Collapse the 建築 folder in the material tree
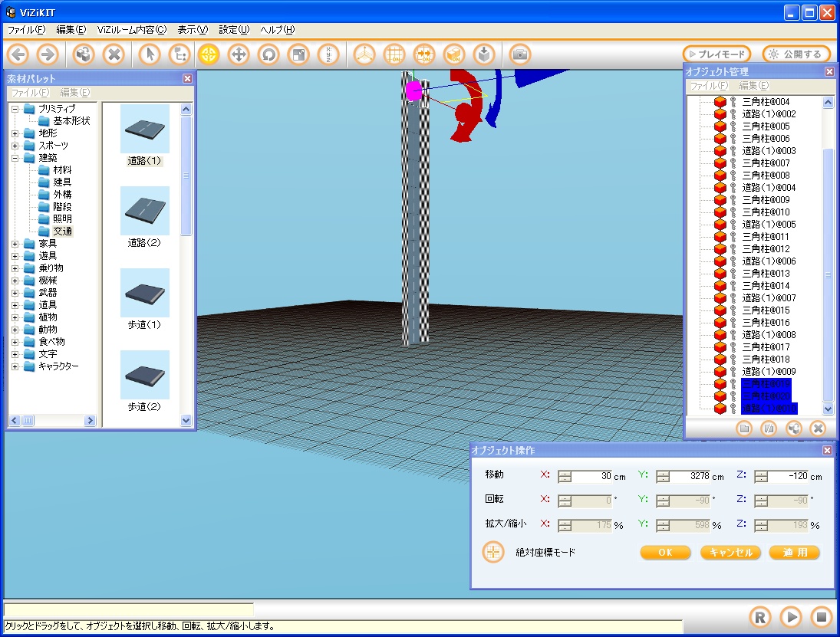The width and height of the screenshot is (840, 637). tap(15, 158)
